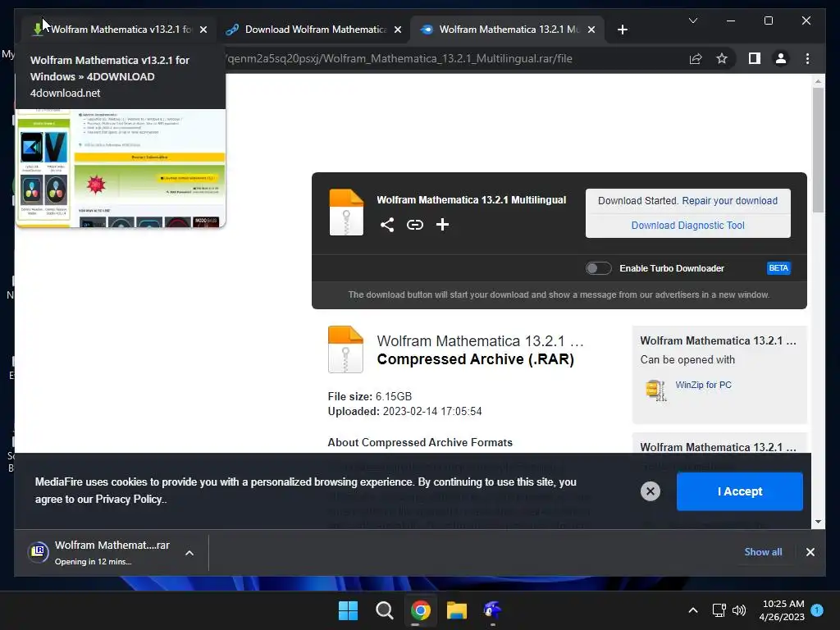Open Windows Search from taskbar
The width and height of the screenshot is (840, 630).
385,610
